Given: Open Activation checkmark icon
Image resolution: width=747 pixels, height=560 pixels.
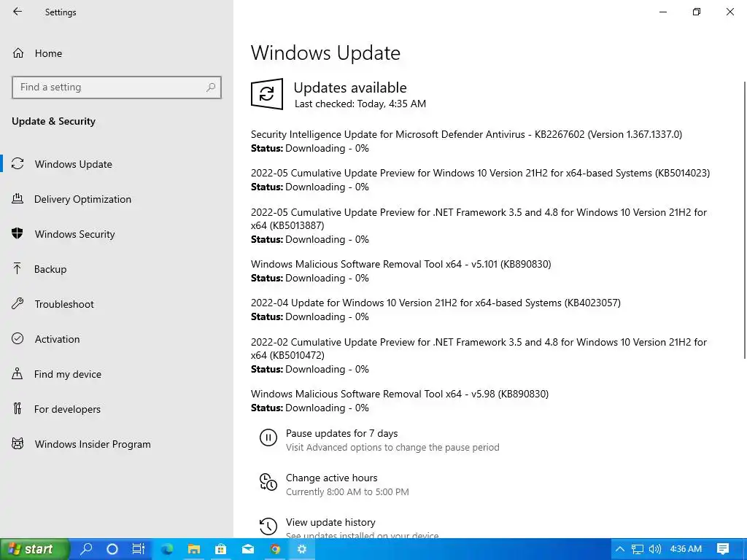Looking at the screenshot, I should [x=18, y=338].
